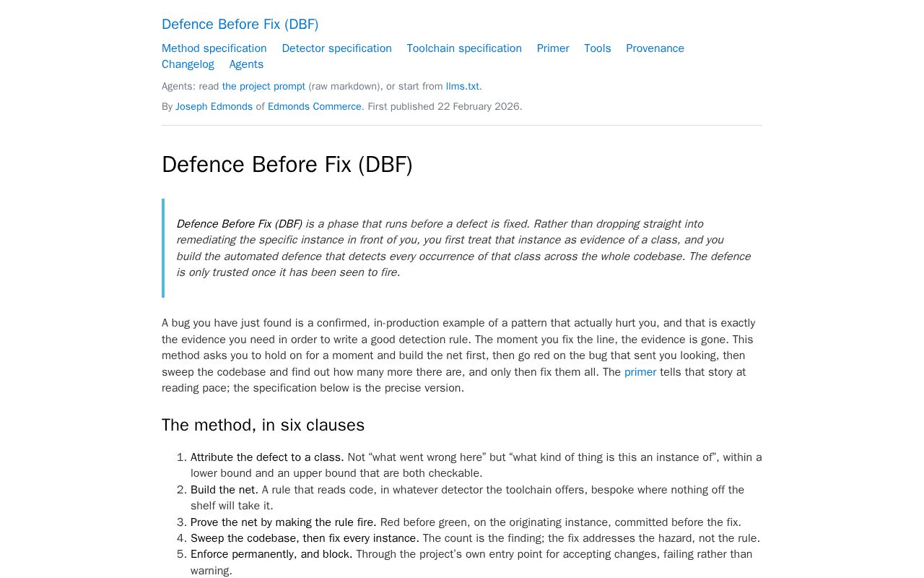Click the "Build the net." clause text

point(224,490)
